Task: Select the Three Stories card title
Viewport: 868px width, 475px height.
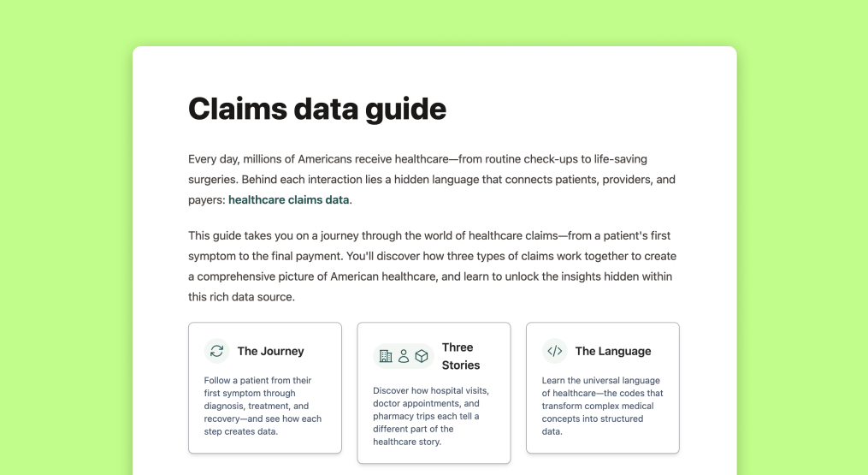Action: pos(460,356)
